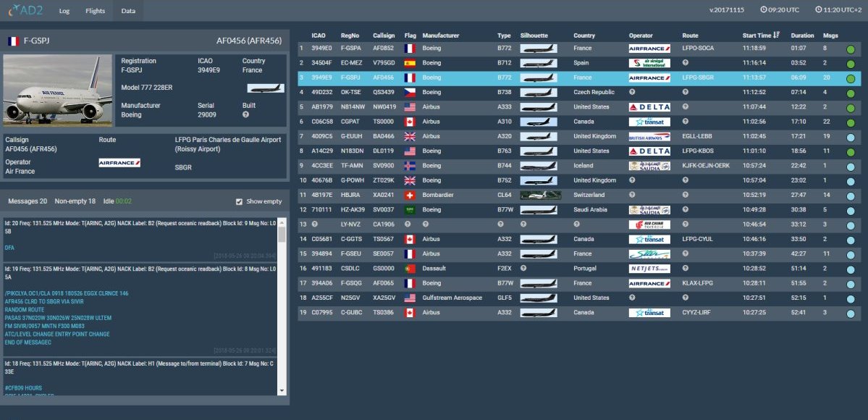Click the Air France logo in detail panel
Image resolution: width=868 pixels, height=420 pixels.
tap(119, 162)
